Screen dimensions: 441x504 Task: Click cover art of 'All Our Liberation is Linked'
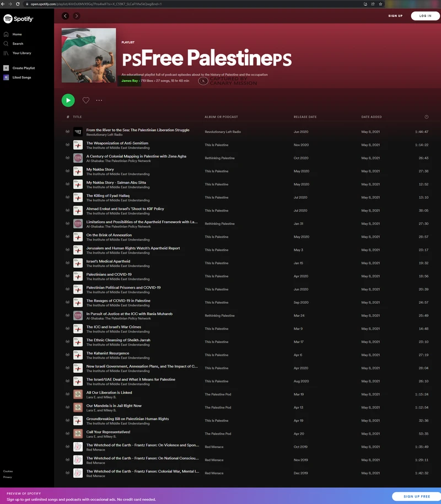click(x=78, y=394)
